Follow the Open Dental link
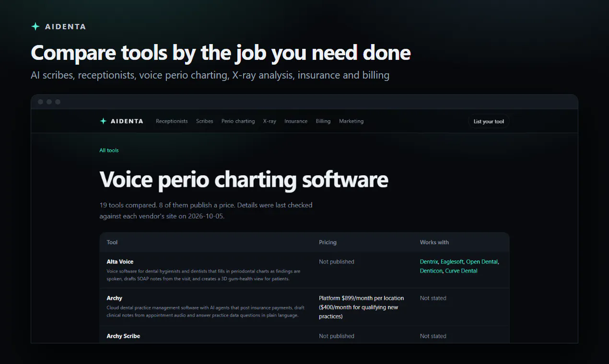609x364 pixels. click(x=482, y=262)
